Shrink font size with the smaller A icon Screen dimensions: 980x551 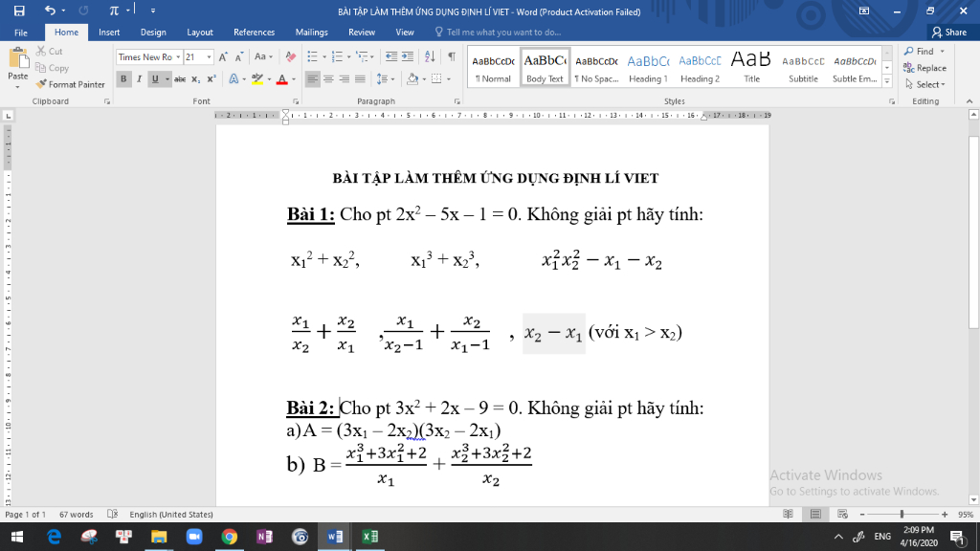point(238,56)
